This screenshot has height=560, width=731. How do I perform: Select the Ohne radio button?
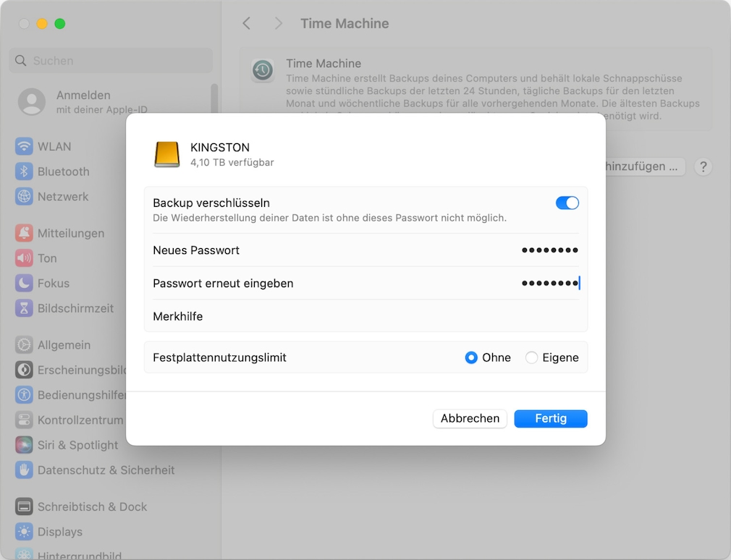click(471, 357)
